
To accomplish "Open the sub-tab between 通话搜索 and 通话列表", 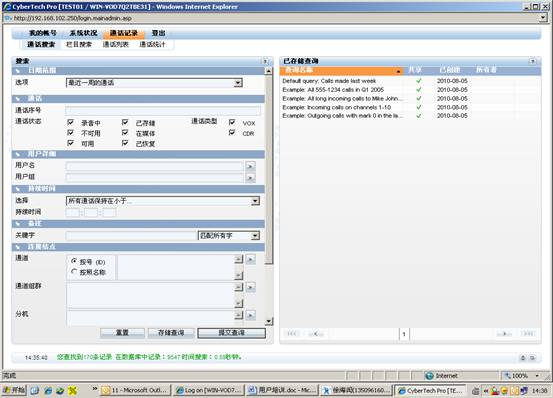I will (x=79, y=44).
